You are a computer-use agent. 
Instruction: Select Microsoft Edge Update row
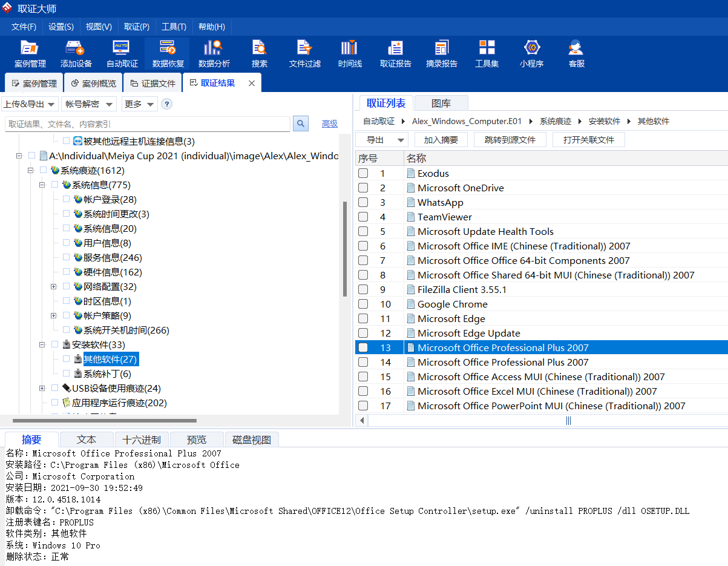541,333
